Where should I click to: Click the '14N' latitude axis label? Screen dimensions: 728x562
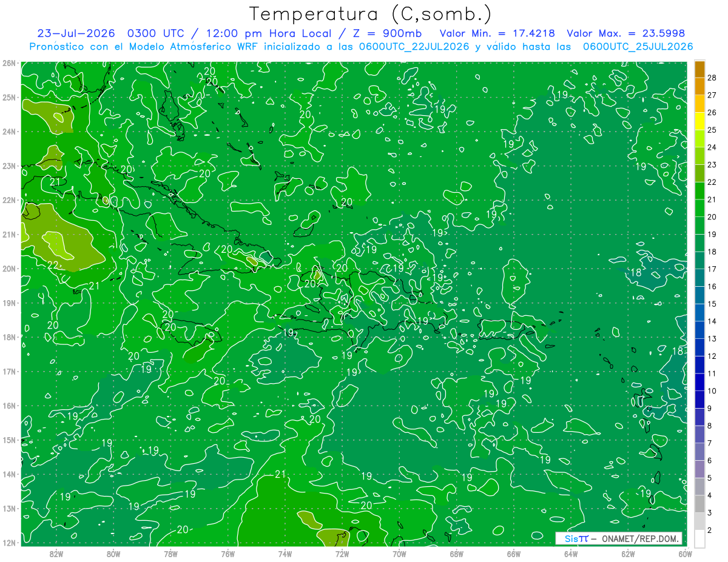8,474
